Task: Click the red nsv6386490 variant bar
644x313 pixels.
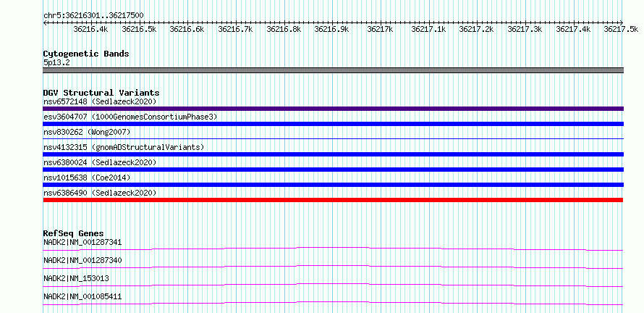Action: pyautogui.click(x=333, y=200)
